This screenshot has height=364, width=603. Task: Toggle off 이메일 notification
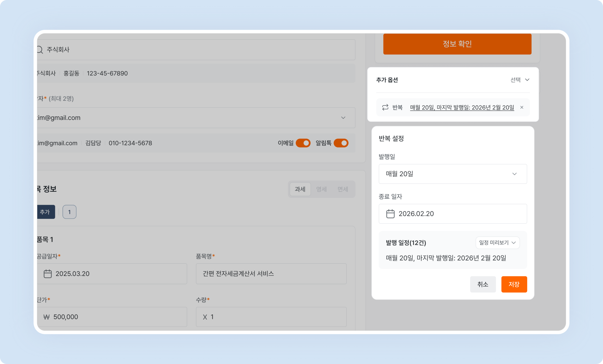pyautogui.click(x=303, y=143)
